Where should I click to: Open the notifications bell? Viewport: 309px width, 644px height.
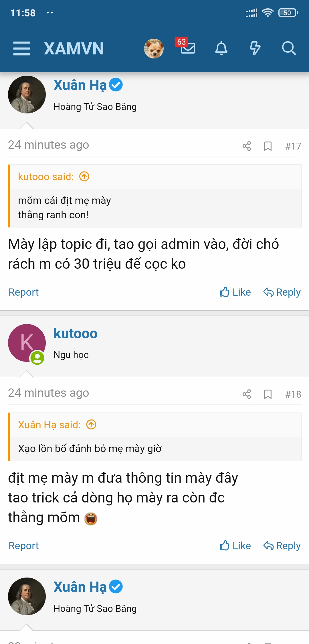pyautogui.click(x=221, y=48)
